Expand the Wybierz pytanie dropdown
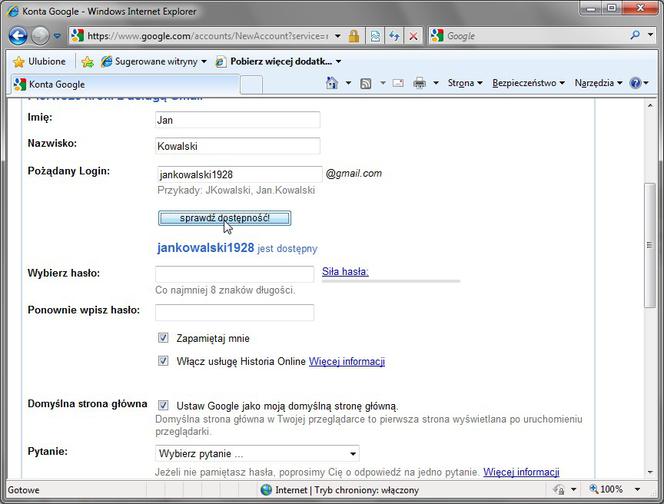The width and height of the screenshot is (664, 504). [x=257, y=453]
